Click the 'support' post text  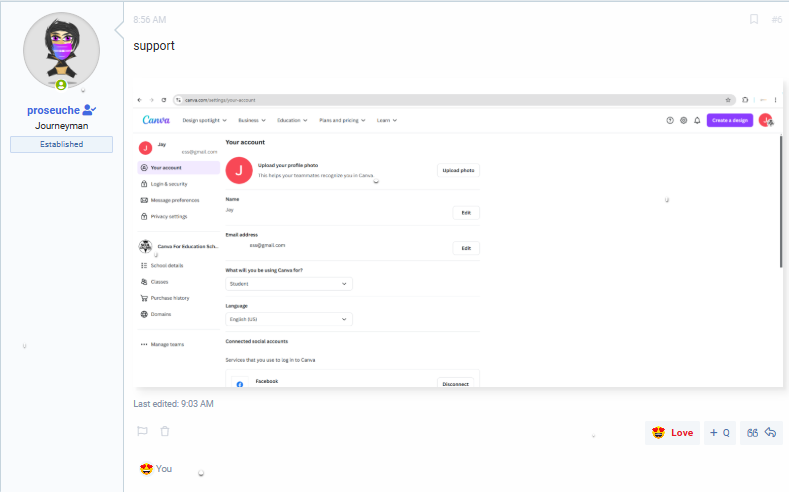point(154,46)
